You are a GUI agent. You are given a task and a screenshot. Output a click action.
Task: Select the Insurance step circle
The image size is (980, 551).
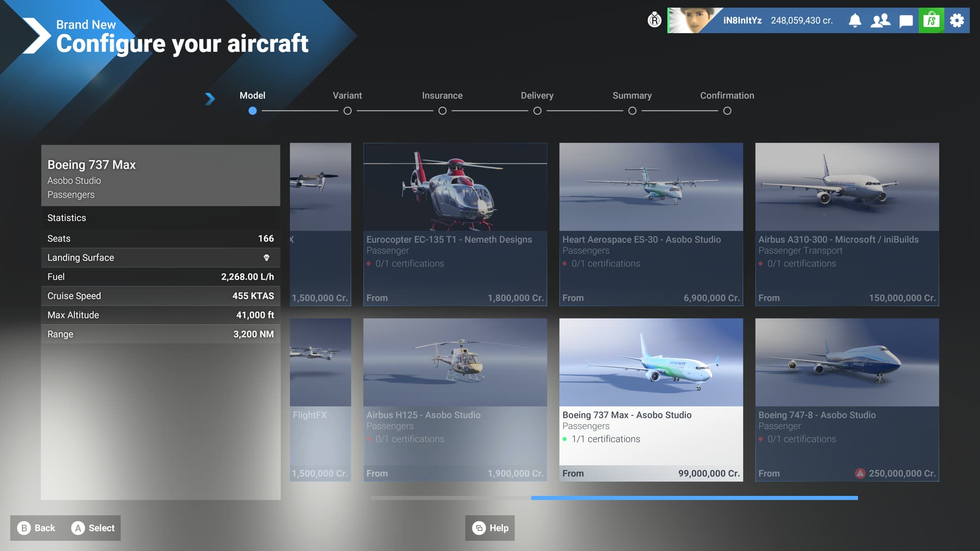coord(443,111)
